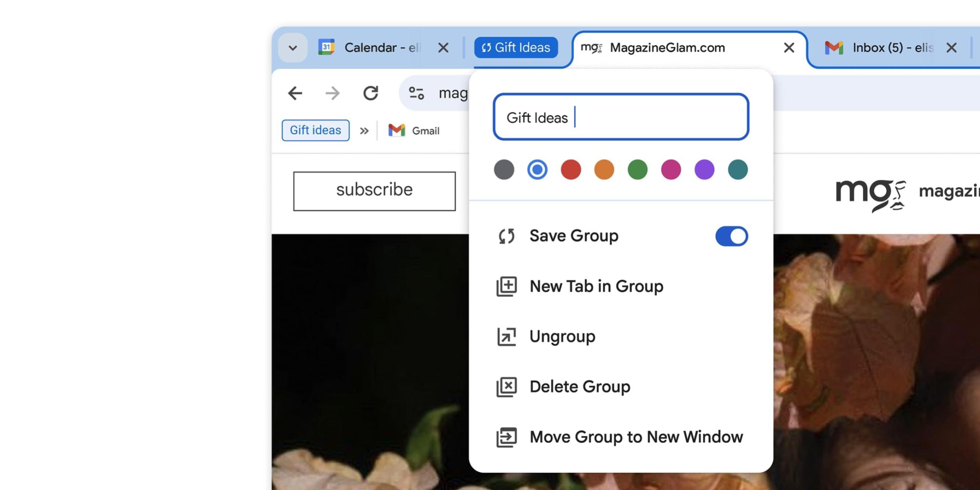980x490 pixels.
Task: Pick the red color swatch
Action: [570, 169]
